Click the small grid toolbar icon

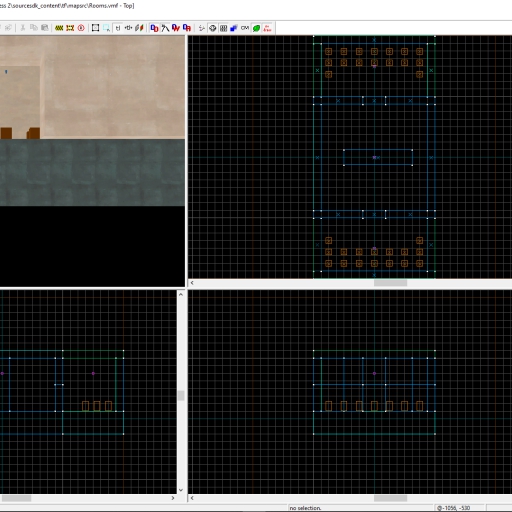pos(223,28)
